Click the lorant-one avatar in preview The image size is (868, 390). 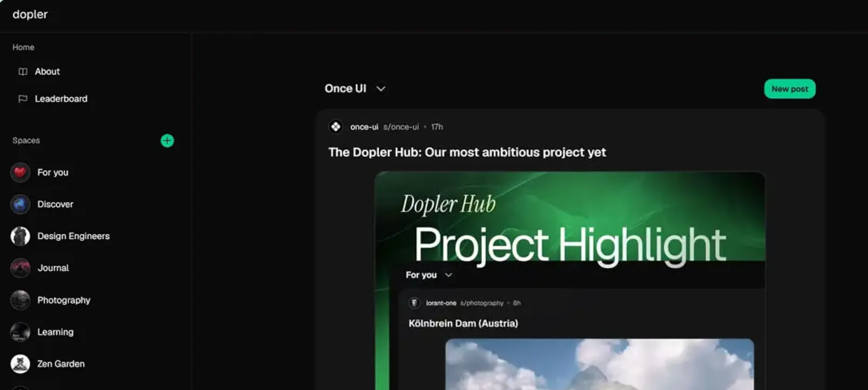point(414,303)
